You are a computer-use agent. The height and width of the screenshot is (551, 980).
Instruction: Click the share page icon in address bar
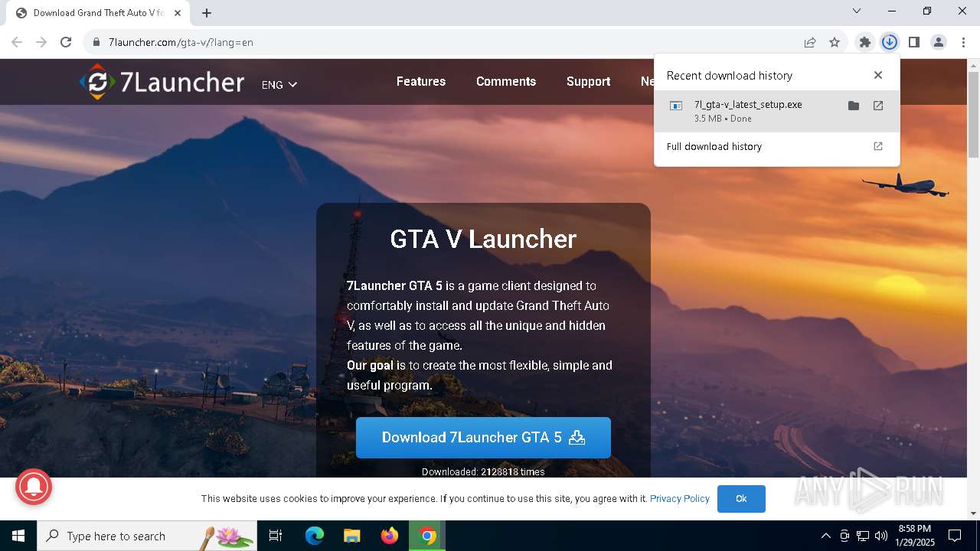(810, 42)
